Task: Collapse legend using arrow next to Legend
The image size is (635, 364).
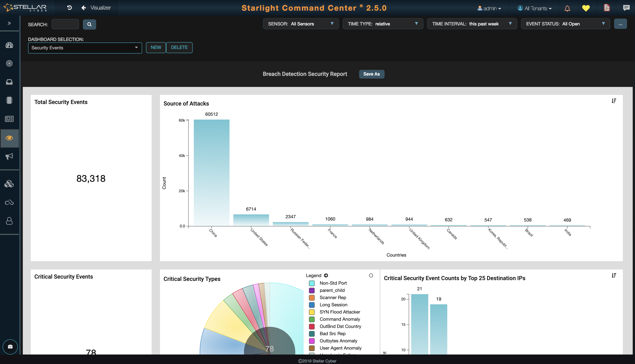Action: point(326,276)
